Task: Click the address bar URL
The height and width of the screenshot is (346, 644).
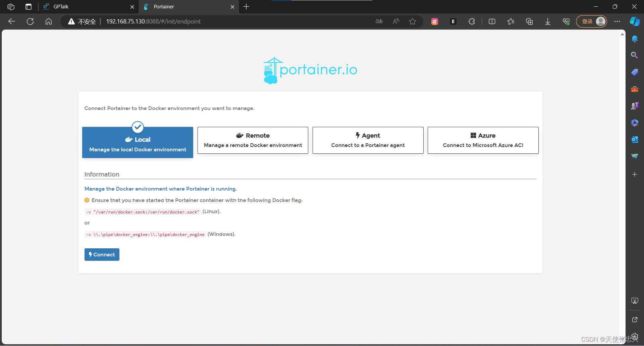Action: [153, 21]
